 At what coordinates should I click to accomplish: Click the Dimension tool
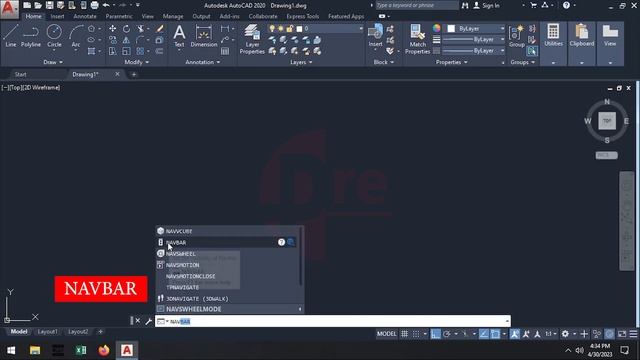pyautogui.click(x=204, y=36)
